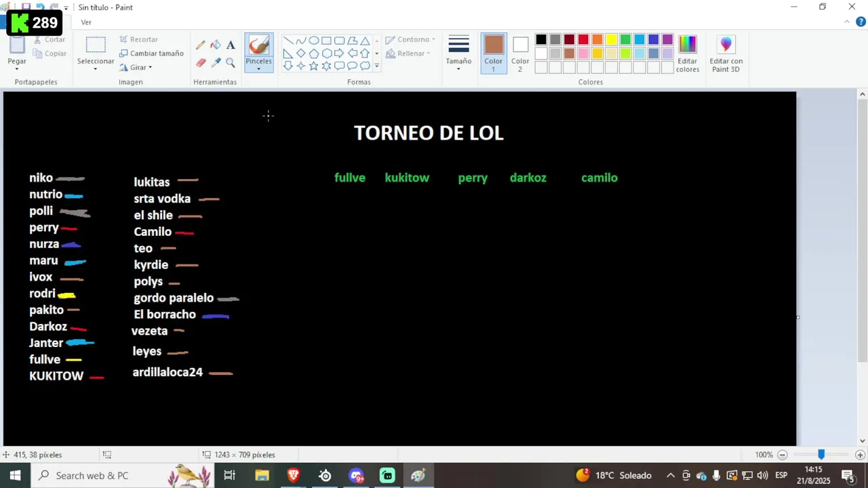Switch to the Ver ribbon tab

click(86, 22)
